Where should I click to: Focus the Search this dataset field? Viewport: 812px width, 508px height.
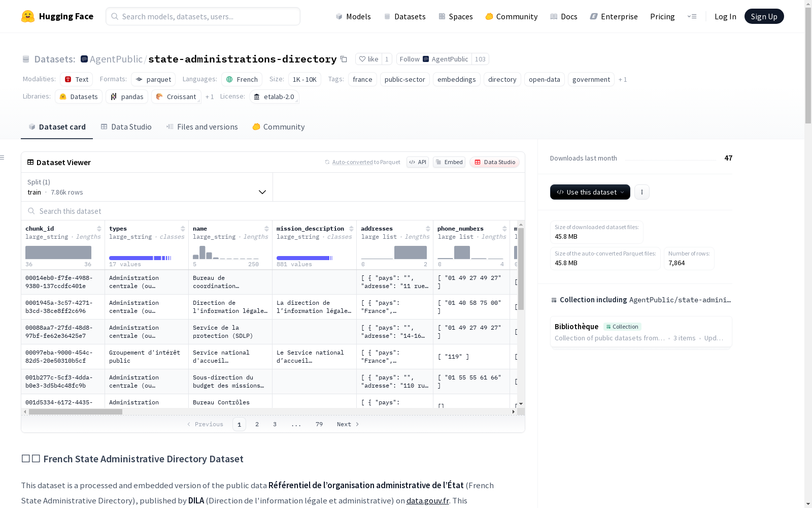click(273, 211)
